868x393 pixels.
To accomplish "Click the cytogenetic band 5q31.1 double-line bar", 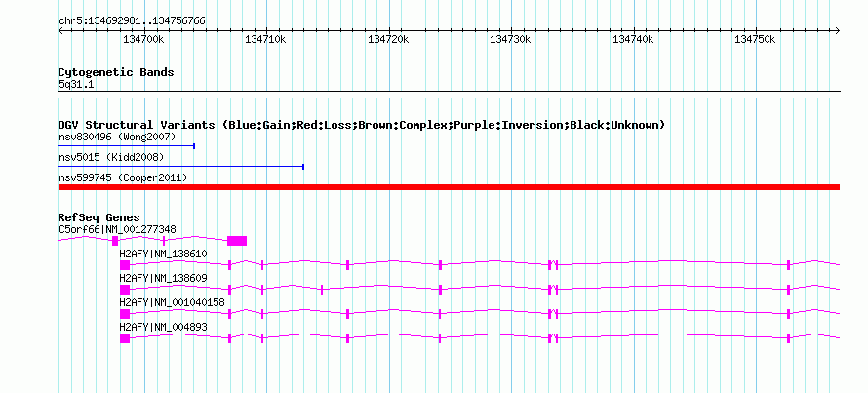I will click(449, 95).
